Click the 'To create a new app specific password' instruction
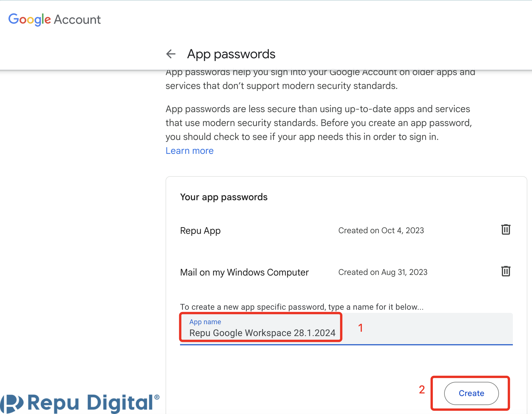The width and height of the screenshot is (532, 414). [x=302, y=307]
